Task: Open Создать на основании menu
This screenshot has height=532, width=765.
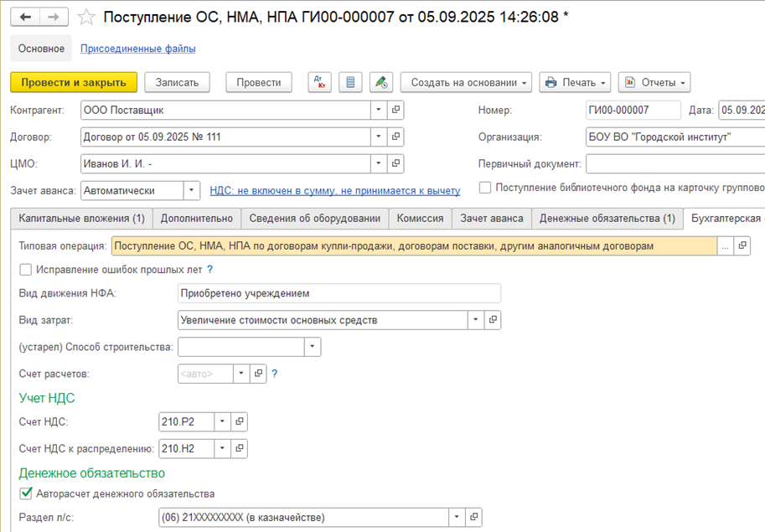Action: click(x=466, y=82)
